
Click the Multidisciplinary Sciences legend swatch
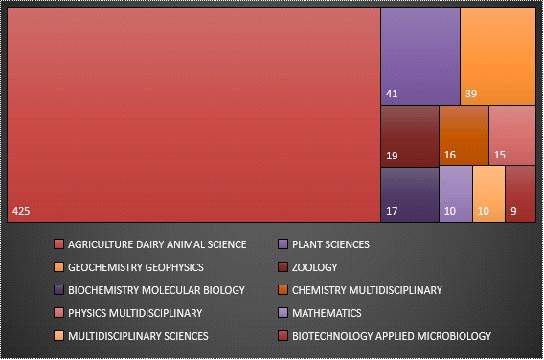click(59, 335)
